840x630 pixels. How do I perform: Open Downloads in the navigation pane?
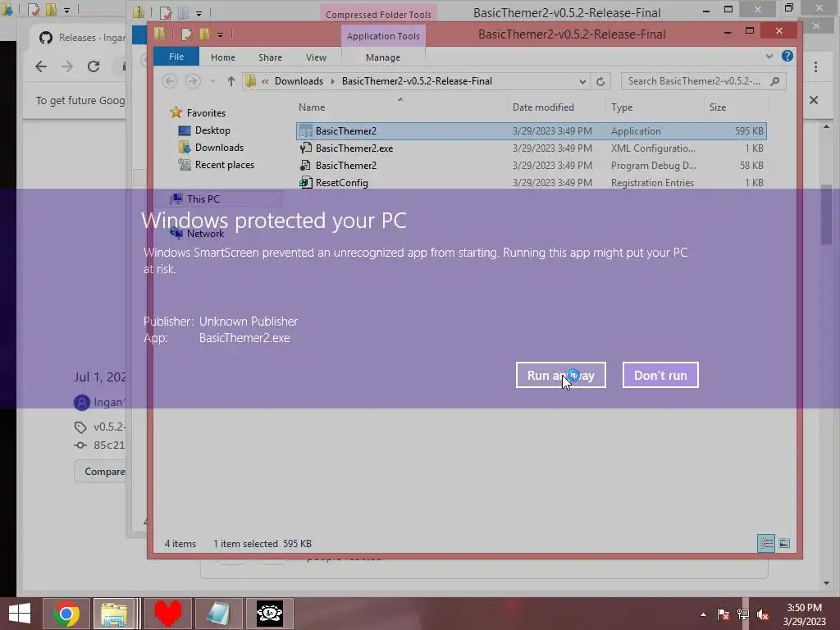[x=211, y=148]
